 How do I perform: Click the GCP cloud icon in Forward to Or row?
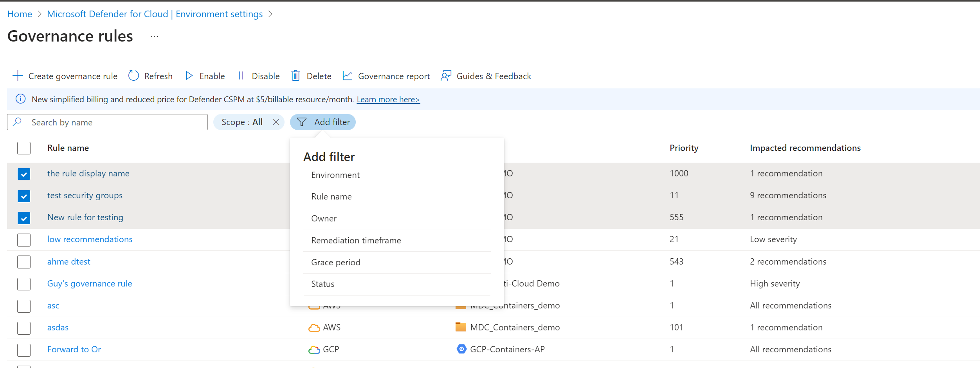point(314,350)
